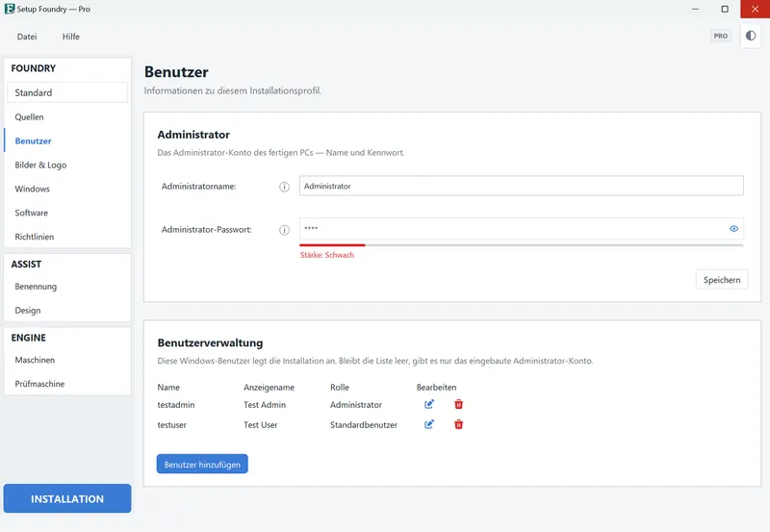Click the password strength bar

tap(521, 245)
